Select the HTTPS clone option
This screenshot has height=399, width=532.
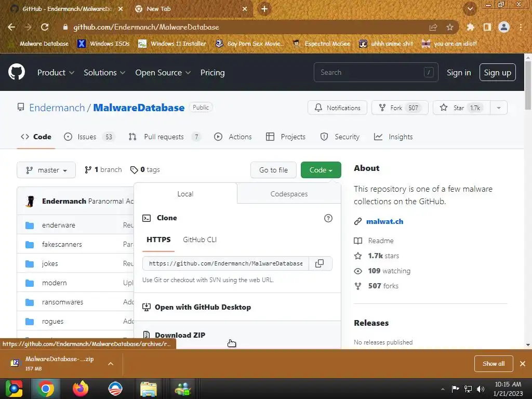pos(158,240)
